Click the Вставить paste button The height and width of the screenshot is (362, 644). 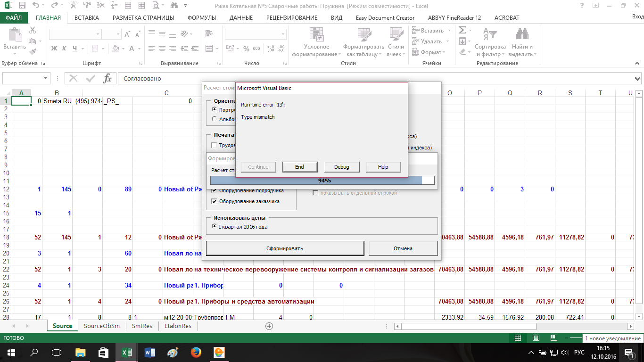pyautogui.click(x=15, y=41)
